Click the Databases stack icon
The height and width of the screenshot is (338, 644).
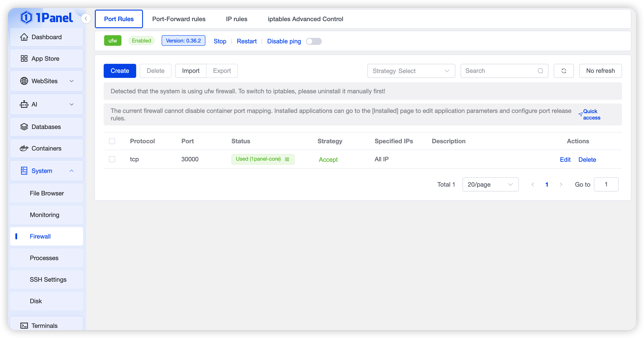coord(24,127)
